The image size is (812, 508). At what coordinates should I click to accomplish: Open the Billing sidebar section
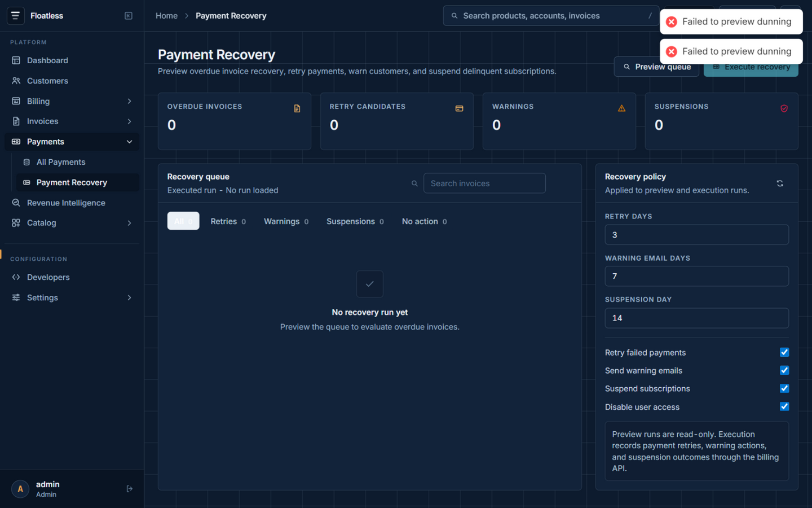(x=72, y=101)
